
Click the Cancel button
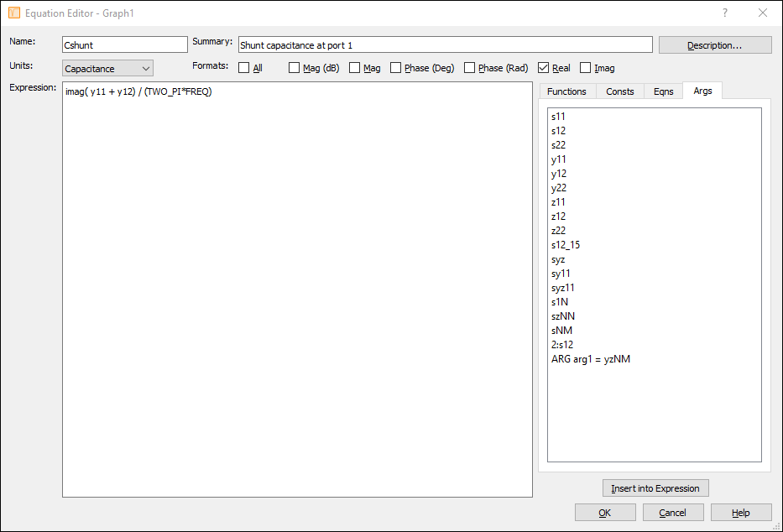[x=673, y=513]
